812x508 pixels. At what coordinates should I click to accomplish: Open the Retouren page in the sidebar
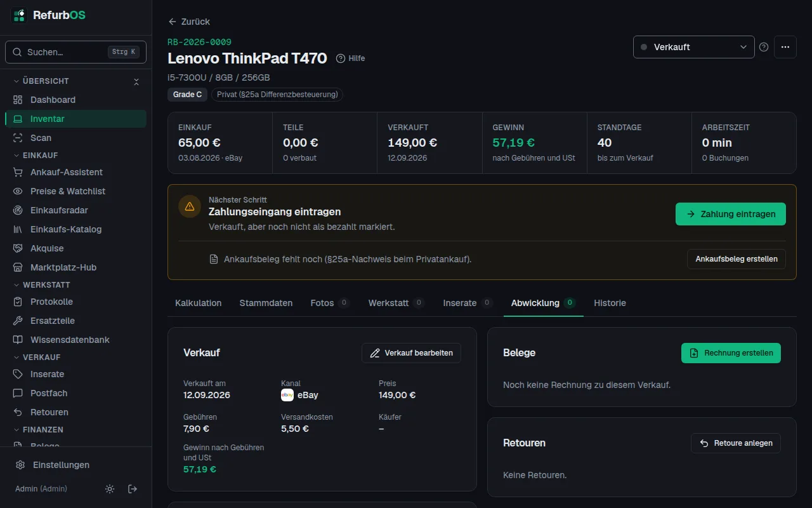(x=75, y=412)
